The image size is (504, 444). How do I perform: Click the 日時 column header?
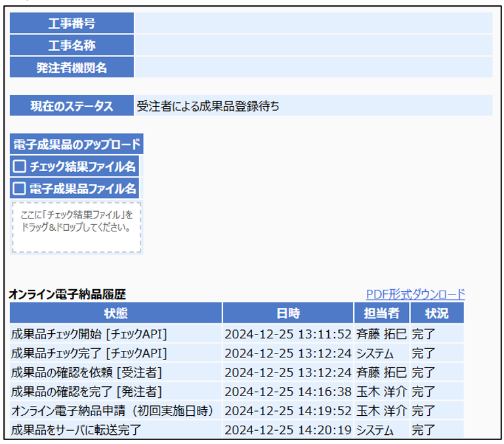288,313
